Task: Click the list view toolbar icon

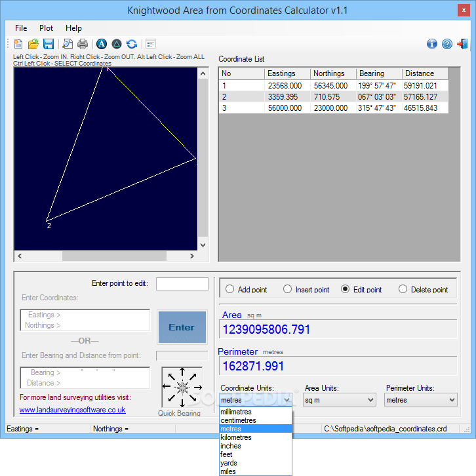Action: click(x=151, y=44)
